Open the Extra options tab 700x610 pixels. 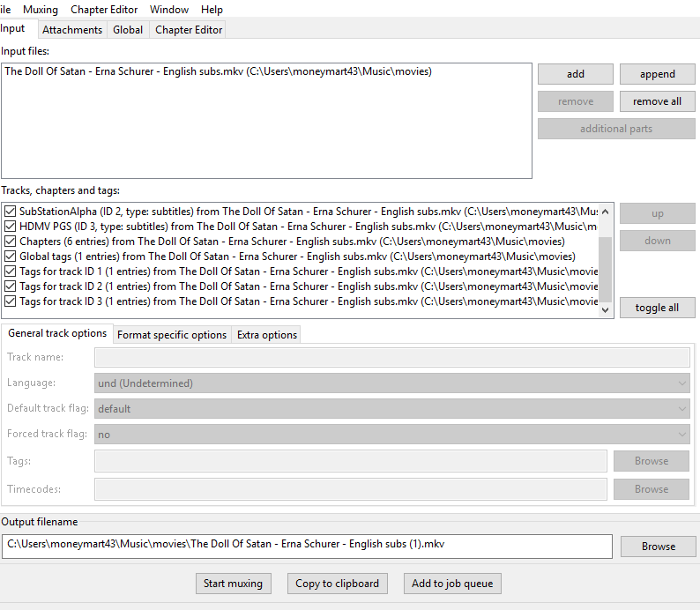(x=267, y=335)
